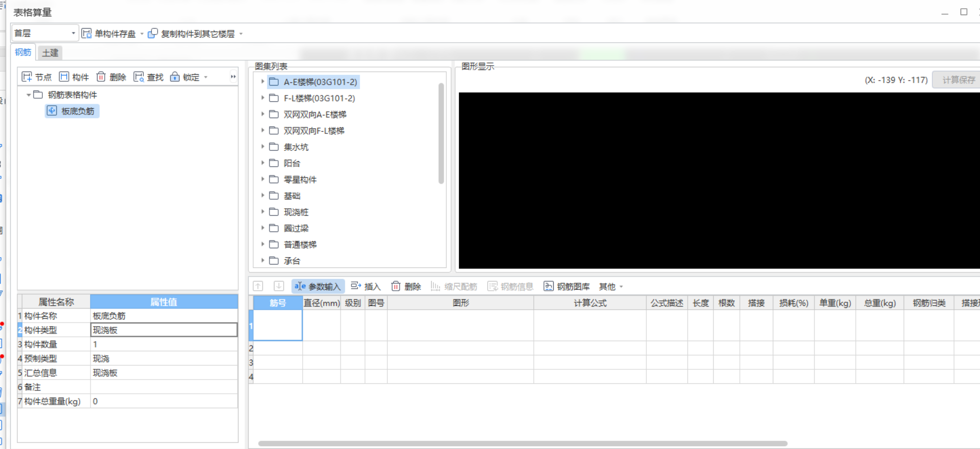Open the 钢筋图库 library icon
The height and width of the screenshot is (449, 980).
(548, 286)
